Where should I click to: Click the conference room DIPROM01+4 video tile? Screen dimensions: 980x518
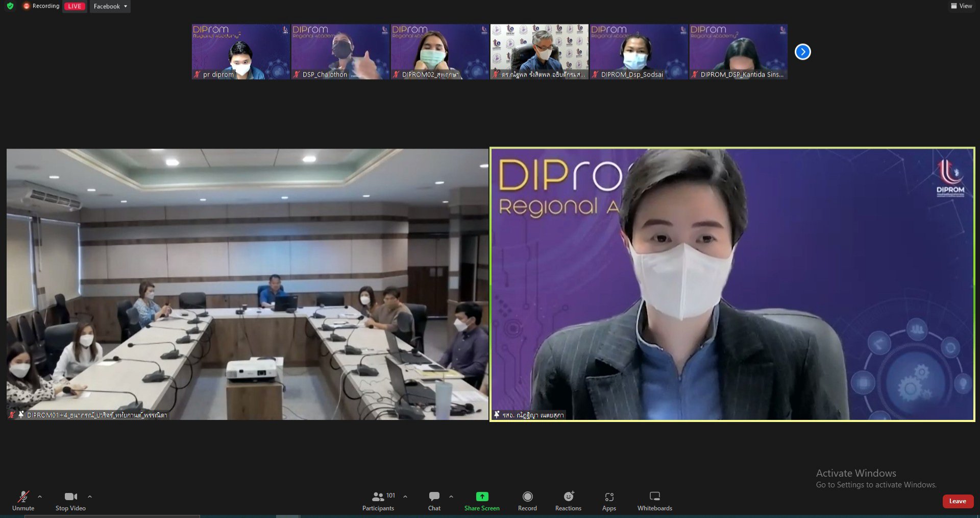pyautogui.click(x=248, y=284)
